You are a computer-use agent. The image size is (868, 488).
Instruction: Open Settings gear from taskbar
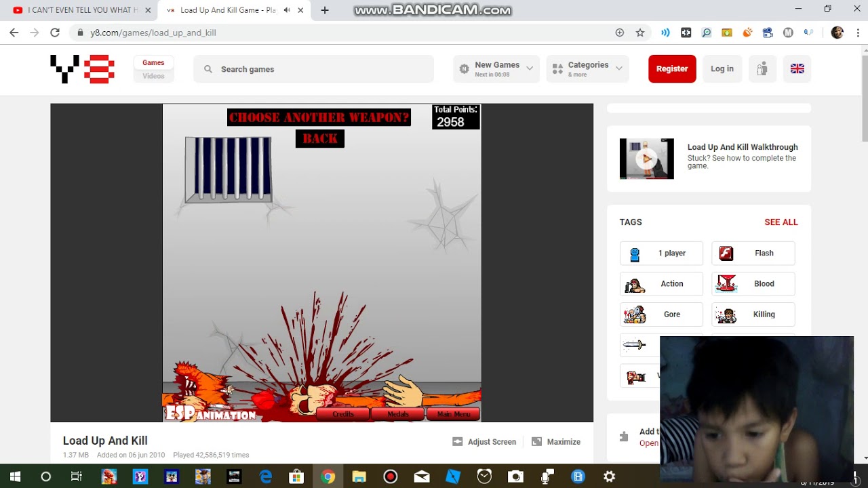pyautogui.click(x=610, y=476)
